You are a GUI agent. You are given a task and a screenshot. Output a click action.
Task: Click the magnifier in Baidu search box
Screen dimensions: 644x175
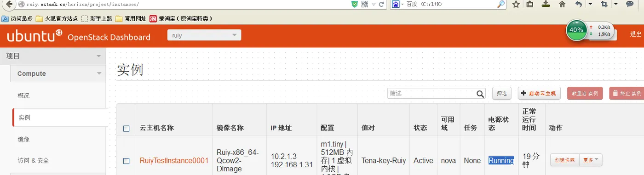501,4
